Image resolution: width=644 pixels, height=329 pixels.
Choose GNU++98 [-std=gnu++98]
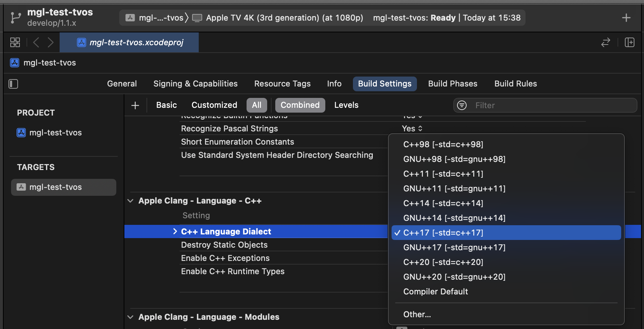click(506, 159)
